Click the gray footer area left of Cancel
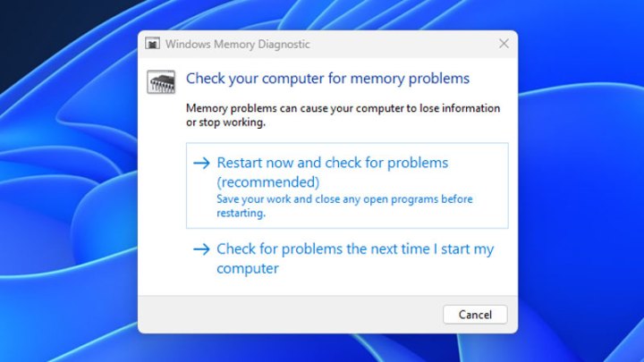 pos(286,315)
